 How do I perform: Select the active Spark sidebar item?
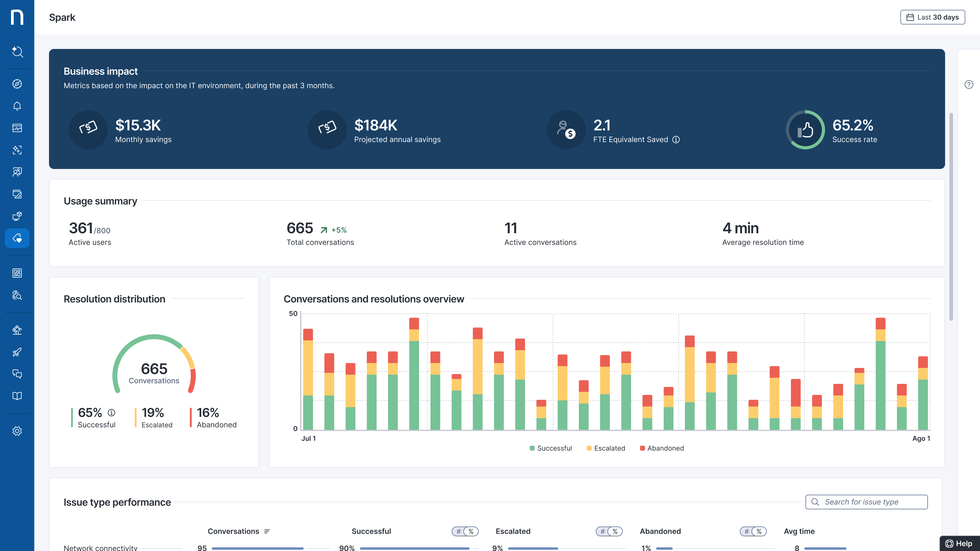[17, 238]
